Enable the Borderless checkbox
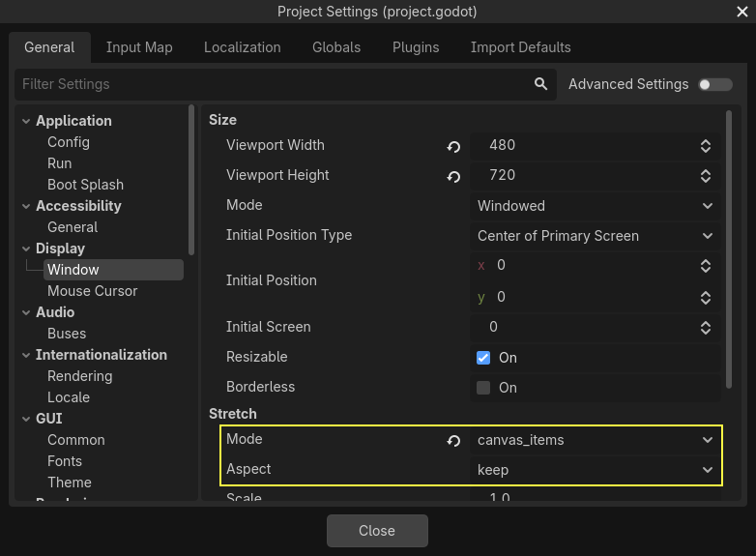The height and width of the screenshot is (556, 756). [x=484, y=388]
